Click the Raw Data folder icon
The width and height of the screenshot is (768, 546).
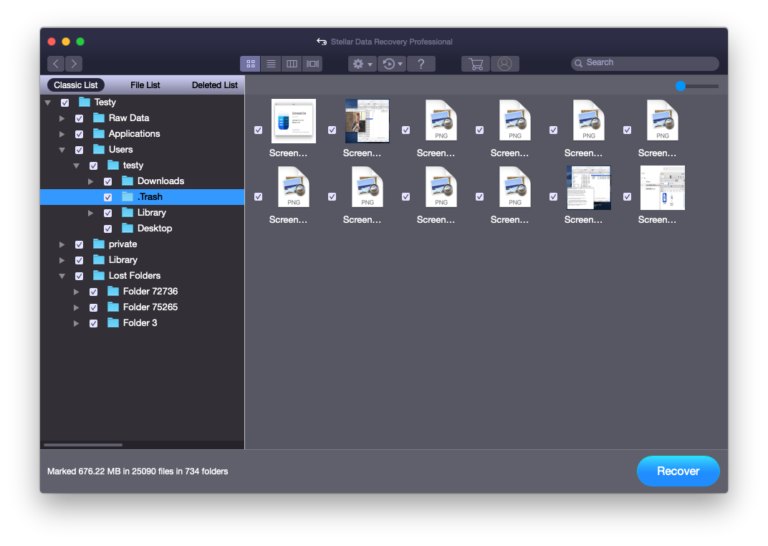coord(99,118)
